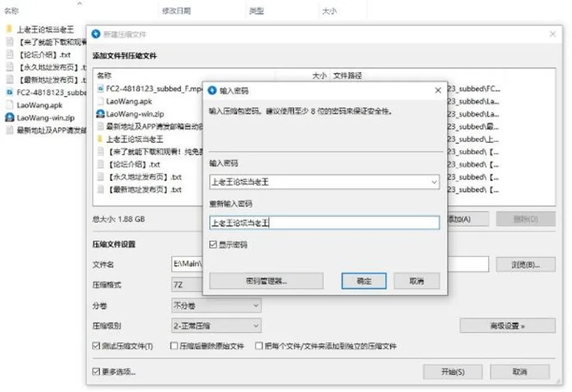This screenshot has width=572, height=392.
Task: Open the password history dropdown arrow
Action: (x=434, y=182)
